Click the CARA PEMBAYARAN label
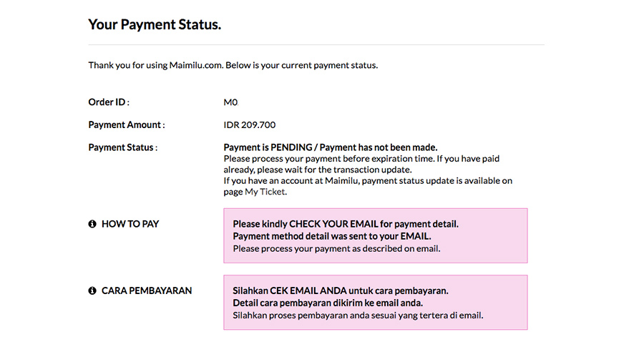 (x=147, y=290)
